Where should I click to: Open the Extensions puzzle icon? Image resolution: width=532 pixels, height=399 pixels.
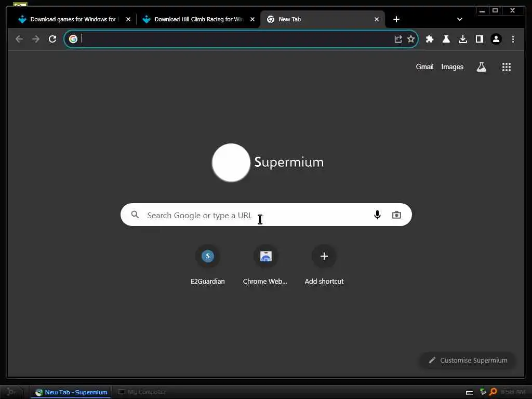pyautogui.click(x=430, y=39)
